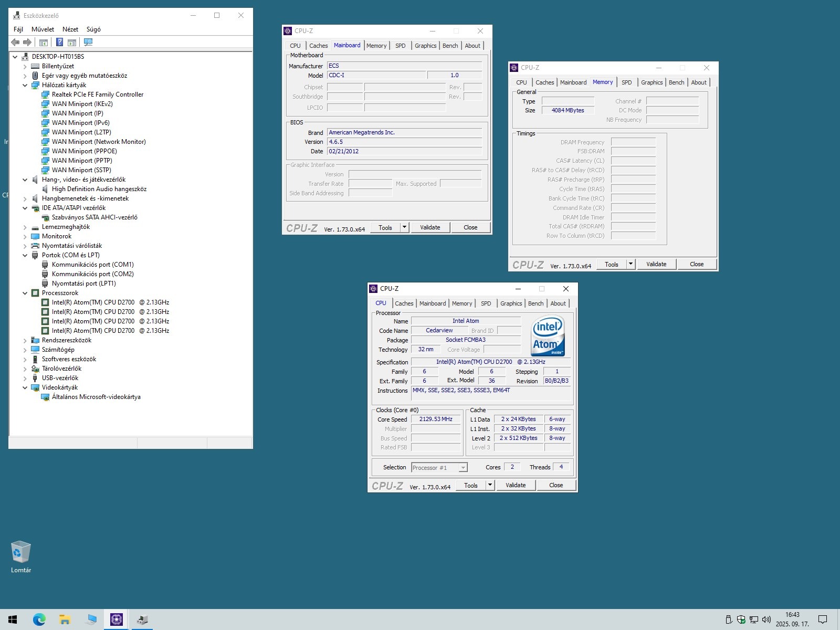Click Scan for hardware changes toolbar icon

tap(88, 43)
